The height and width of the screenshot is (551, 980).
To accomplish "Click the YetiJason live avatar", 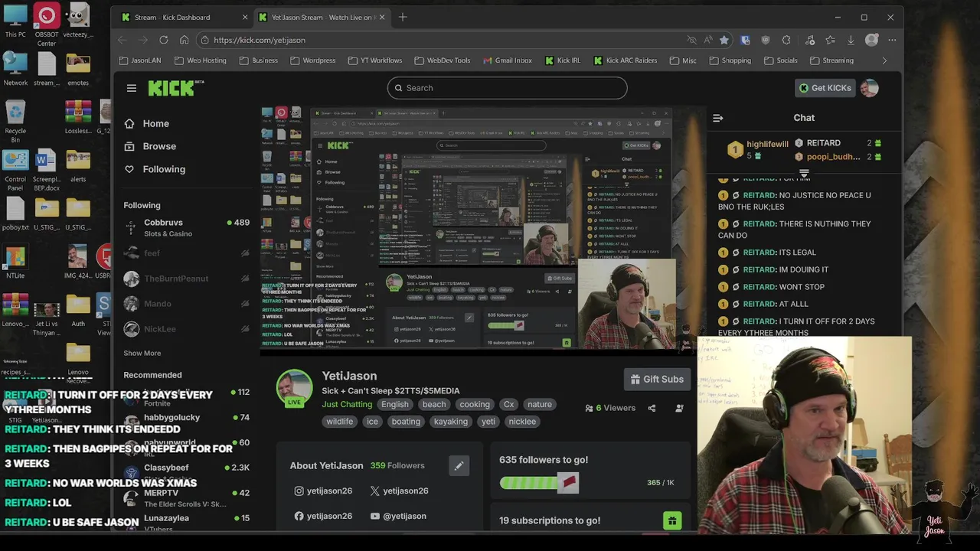I will 294,388.
